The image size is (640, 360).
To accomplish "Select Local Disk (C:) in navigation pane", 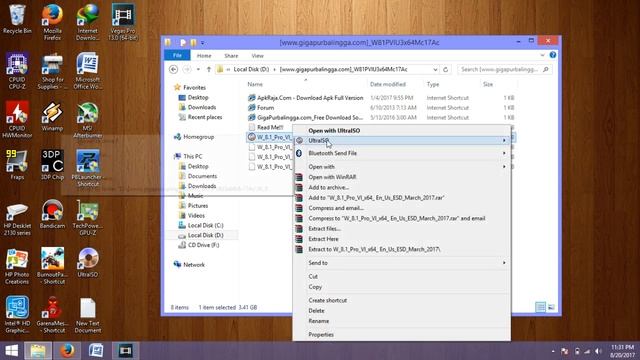I will [x=201, y=225].
